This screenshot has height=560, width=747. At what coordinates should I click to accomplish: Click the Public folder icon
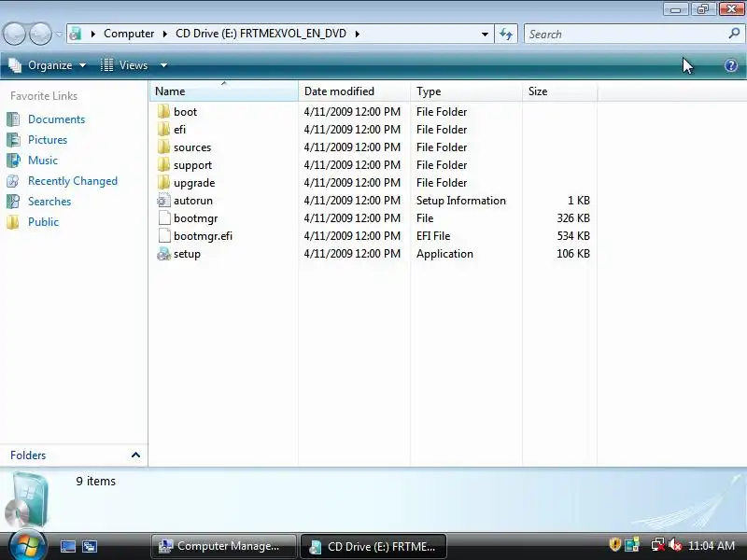[x=13, y=222]
